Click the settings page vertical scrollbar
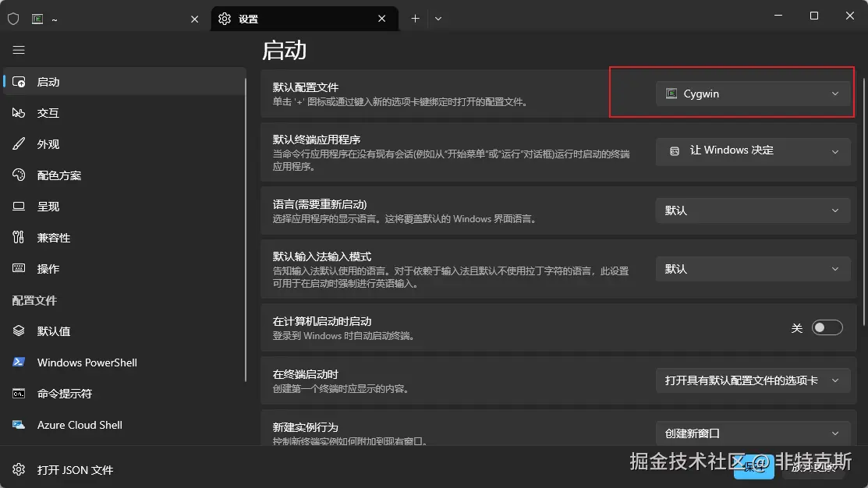Viewport: 868px width, 488px height. click(863, 202)
